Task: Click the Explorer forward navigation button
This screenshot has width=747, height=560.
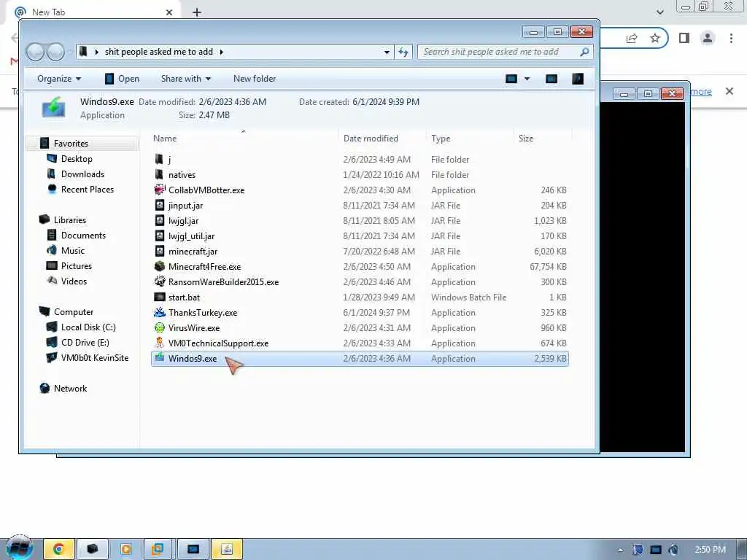Action: point(55,52)
